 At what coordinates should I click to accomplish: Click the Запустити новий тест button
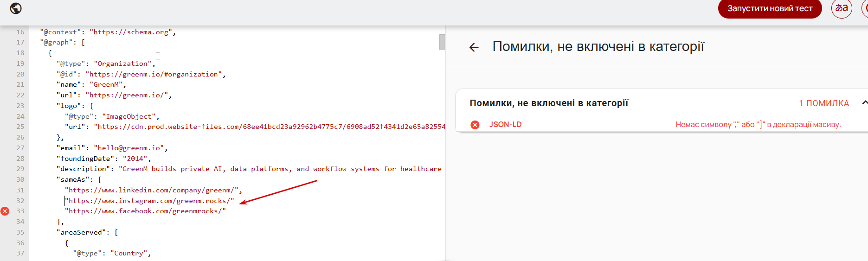coord(770,8)
